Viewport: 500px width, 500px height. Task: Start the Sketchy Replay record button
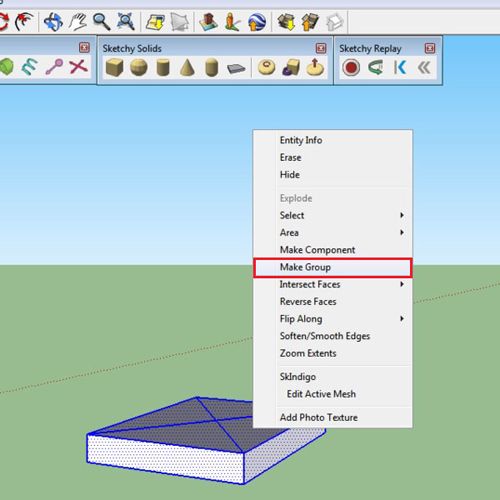tap(351, 67)
